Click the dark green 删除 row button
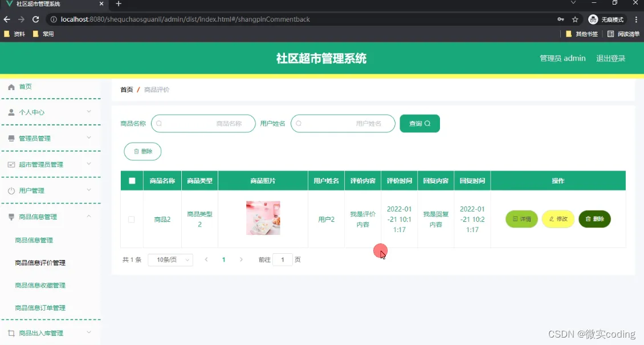644x345 pixels. (x=595, y=219)
